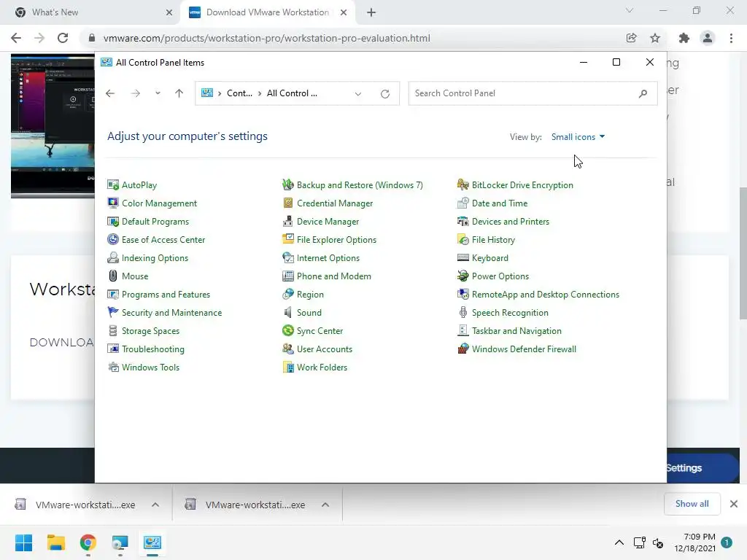Reload the VMware page in Chrome
Image resolution: width=747 pixels, height=560 pixels.
point(63,38)
